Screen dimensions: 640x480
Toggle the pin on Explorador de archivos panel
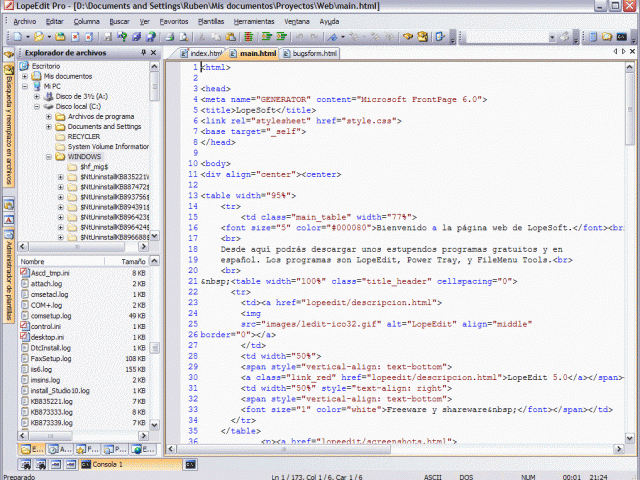click(144, 53)
